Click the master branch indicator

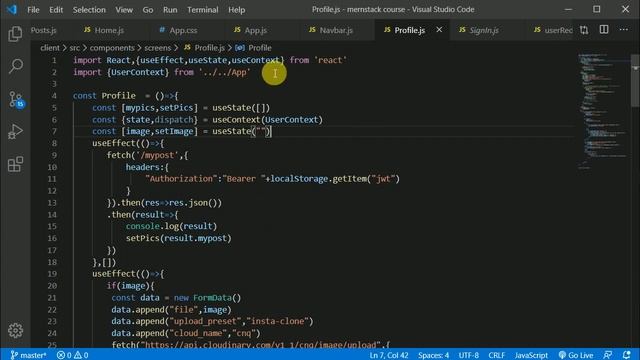28,355
